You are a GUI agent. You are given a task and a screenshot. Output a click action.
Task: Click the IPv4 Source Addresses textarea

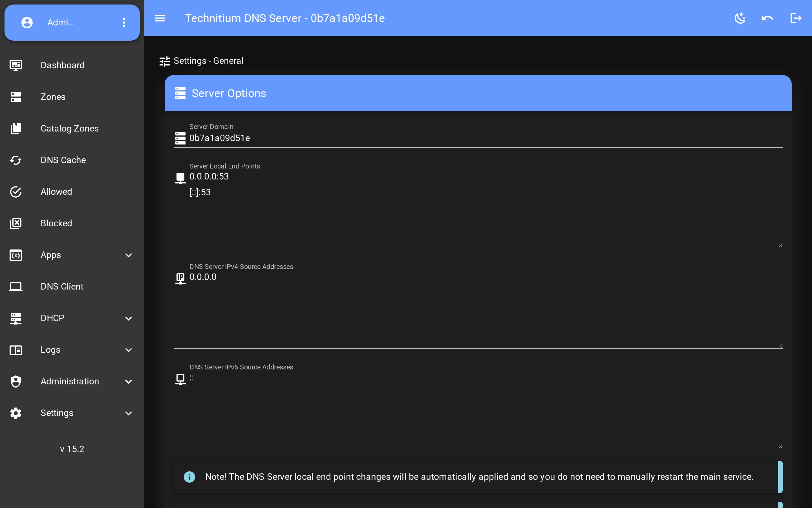pyautogui.click(x=486, y=309)
